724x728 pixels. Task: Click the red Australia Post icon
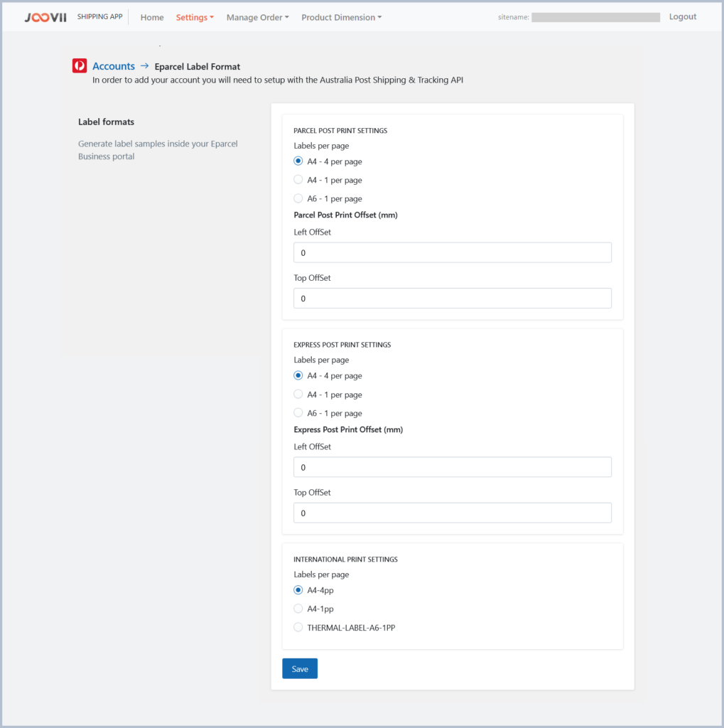tap(80, 66)
